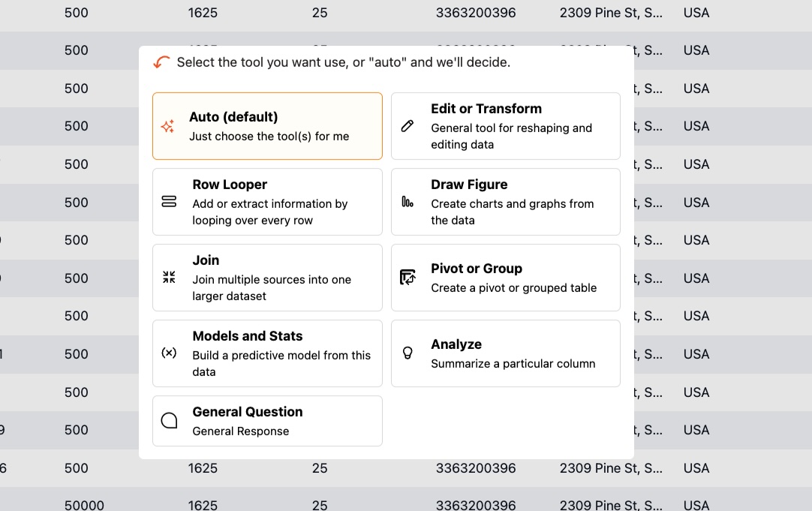This screenshot has height=511, width=812.
Task: Choose the Edit or Transform tool
Action: pyautogui.click(x=505, y=126)
